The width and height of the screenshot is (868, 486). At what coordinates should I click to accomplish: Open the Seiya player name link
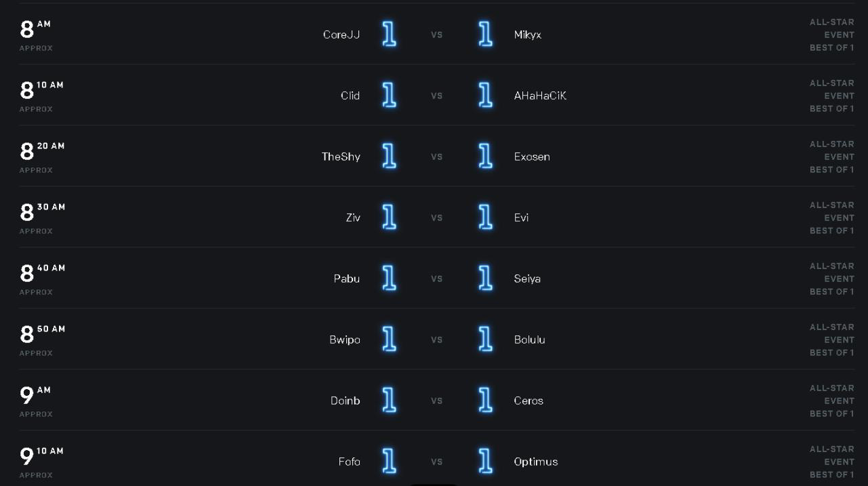click(x=527, y=279)
